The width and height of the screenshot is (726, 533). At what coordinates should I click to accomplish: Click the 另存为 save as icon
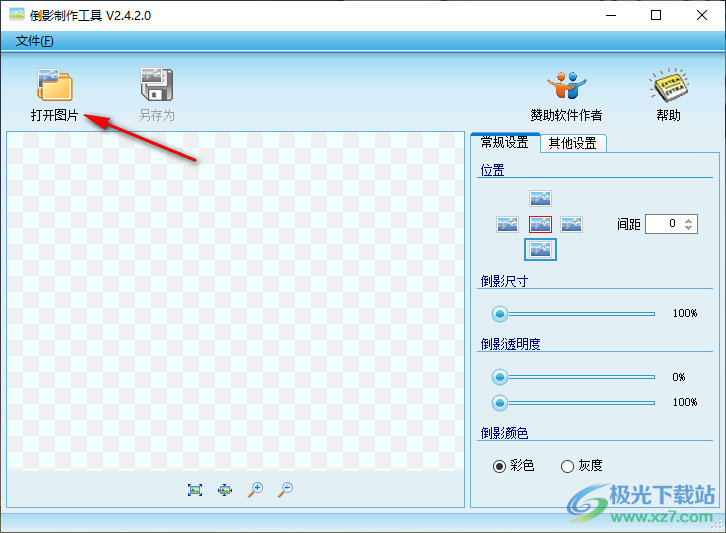click(156, 84)
